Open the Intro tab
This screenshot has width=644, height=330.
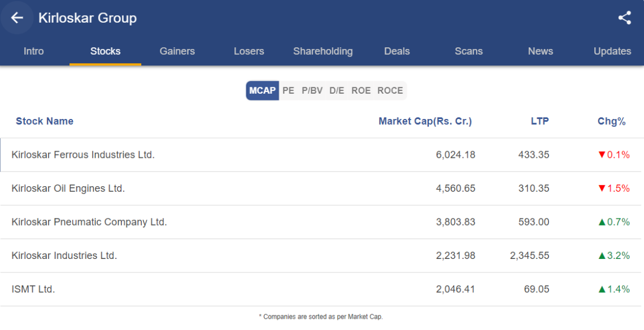[x=34, y=51]
